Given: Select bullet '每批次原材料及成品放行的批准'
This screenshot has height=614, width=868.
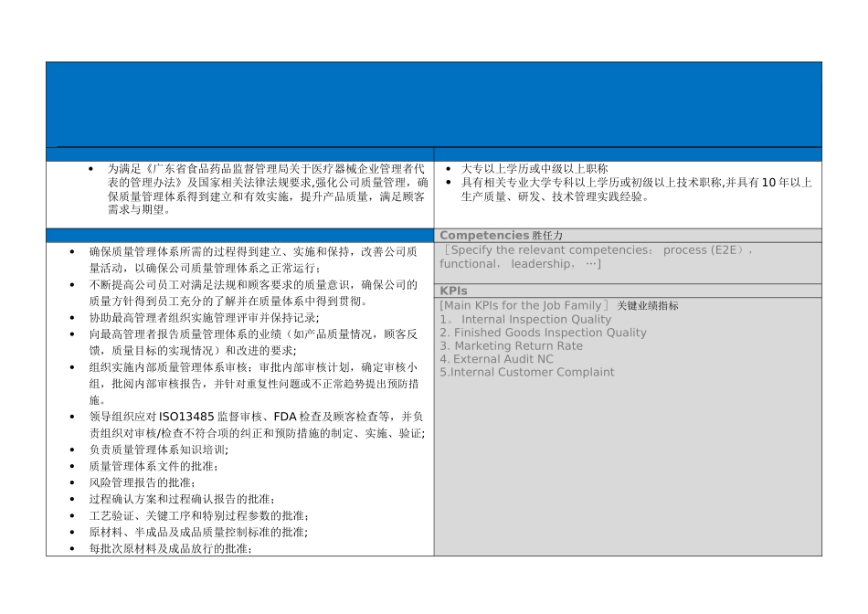Looking at the screenshot, I should [171, 548].
